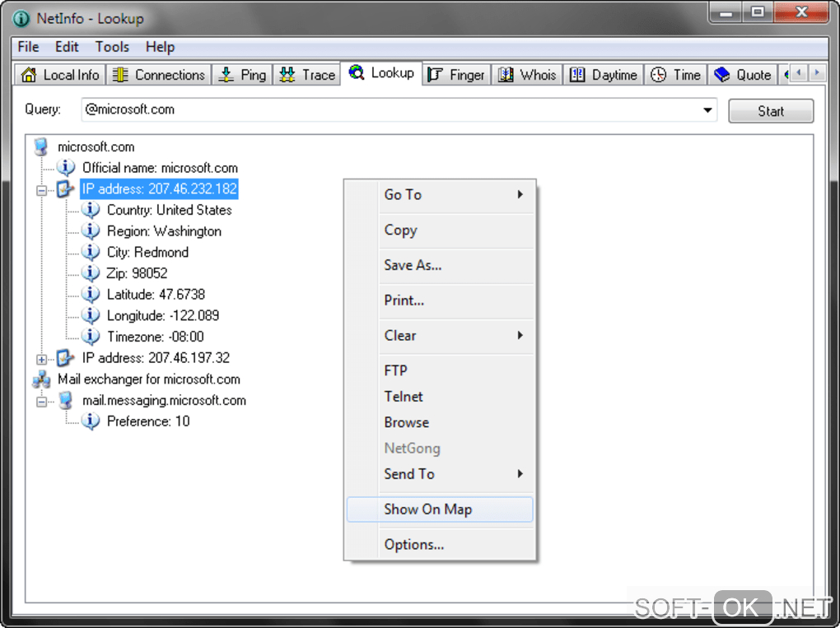Click the icon beside IP address 207.46.197.32
This screenshot has width=840, height=628.
tap(65, 358)
